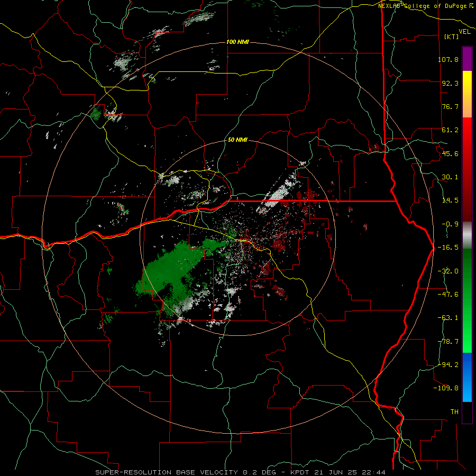The width and height of the screenshot is (476, 476).
Task: Click the VEL legend title
Action: click(464, 32)
